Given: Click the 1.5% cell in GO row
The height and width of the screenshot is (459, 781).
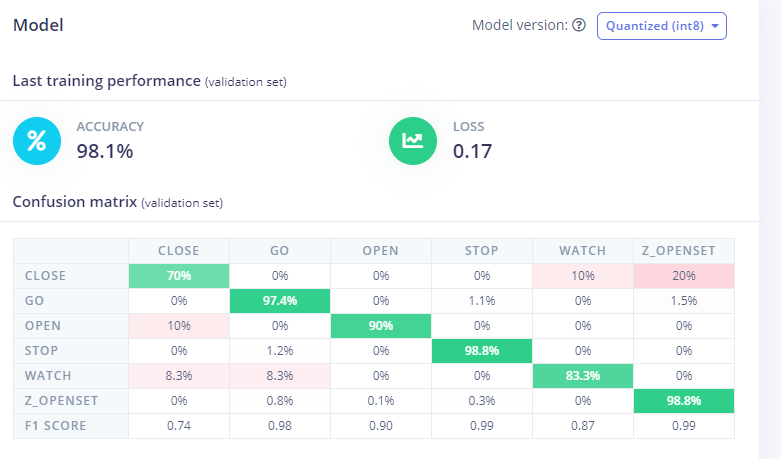Looking at the screenshot, I should pos(684,301).
